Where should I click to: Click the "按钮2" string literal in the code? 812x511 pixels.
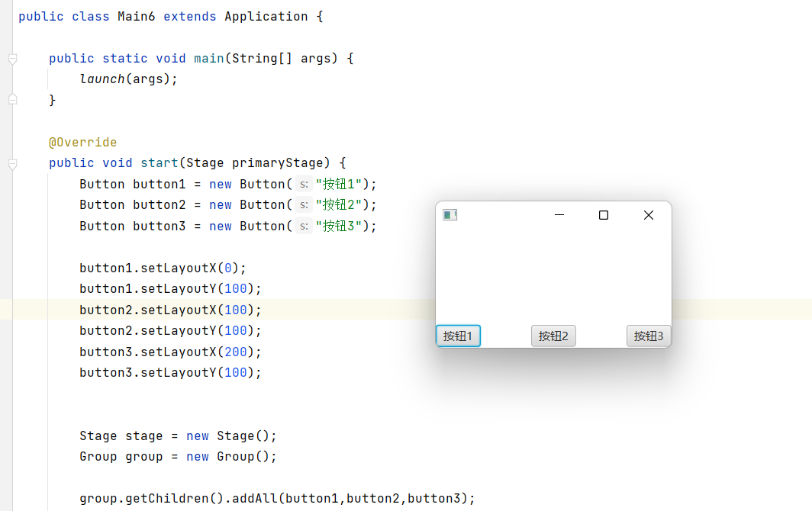339,205
